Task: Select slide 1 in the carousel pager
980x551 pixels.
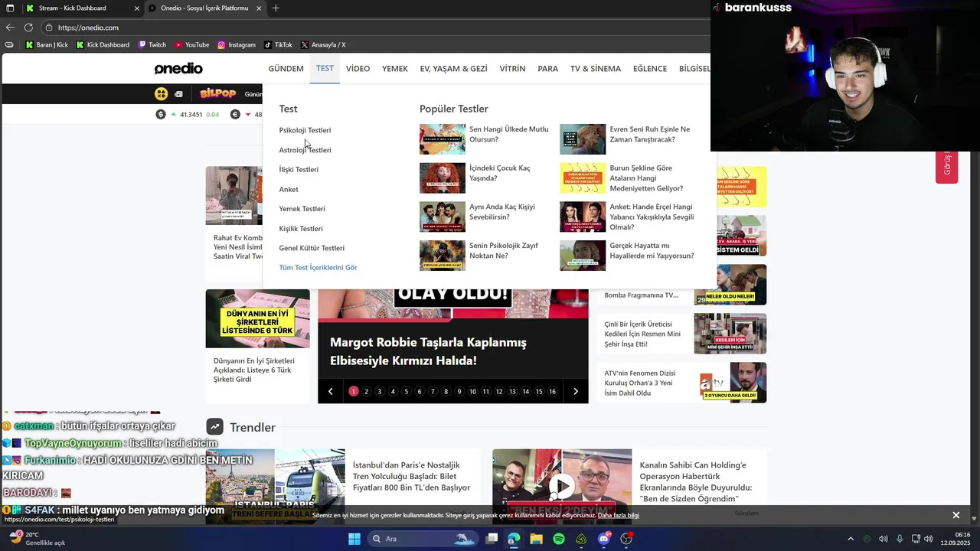Action: point(354,391)
